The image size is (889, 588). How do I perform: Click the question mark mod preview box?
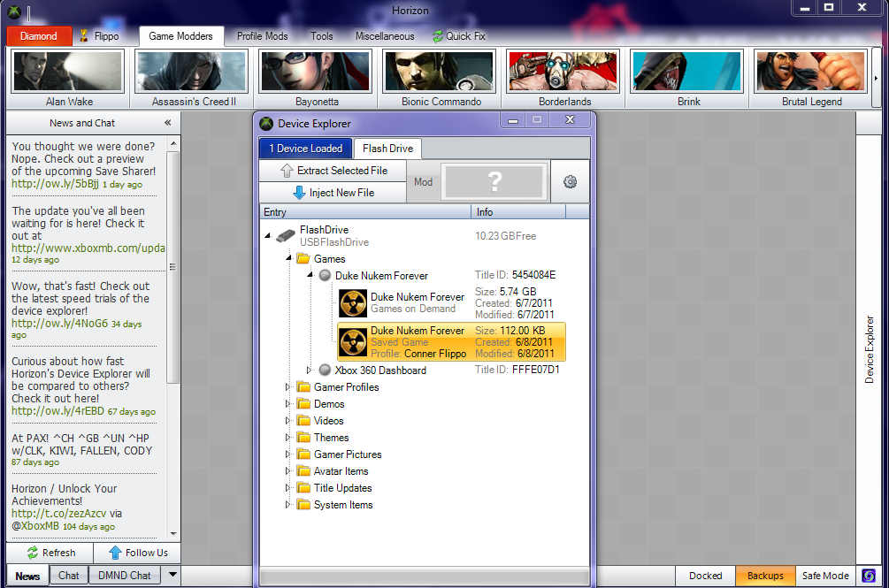[x=495, y=182]
